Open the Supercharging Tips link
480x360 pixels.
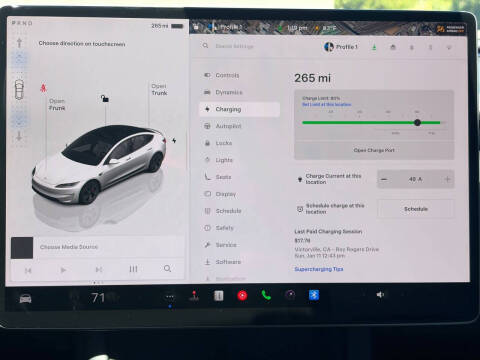coord(319,269)
